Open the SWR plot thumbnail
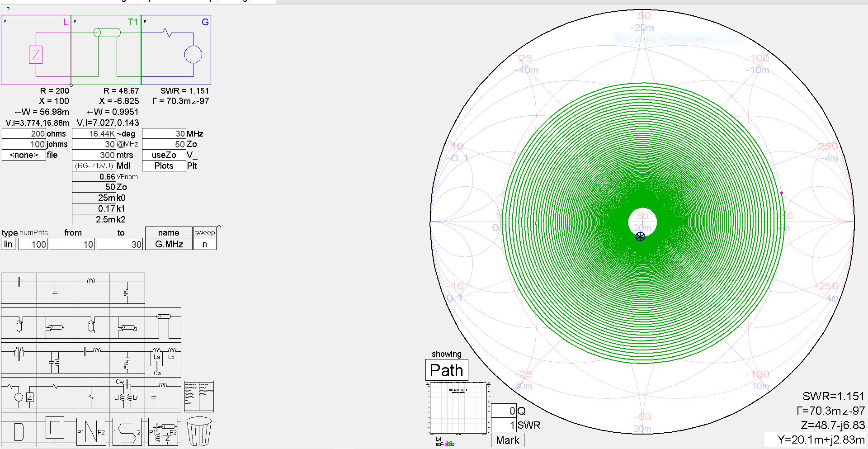868x449 pixels. (x=458, y=408)
